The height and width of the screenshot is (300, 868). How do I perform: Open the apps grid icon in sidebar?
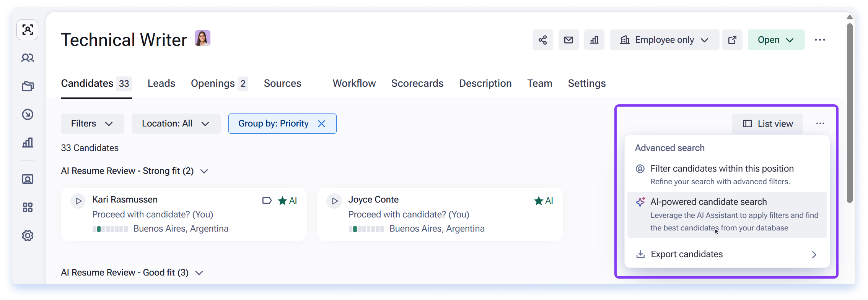point(28,208)
